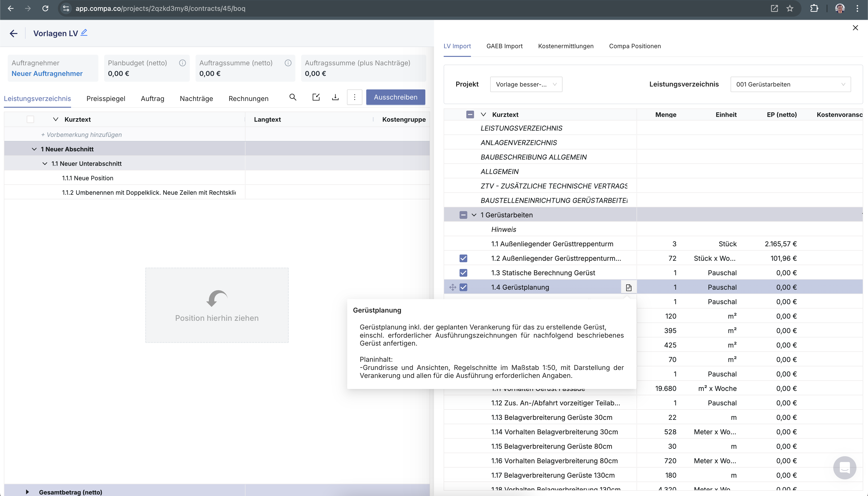Open the user profile avatar

point(840,8)
